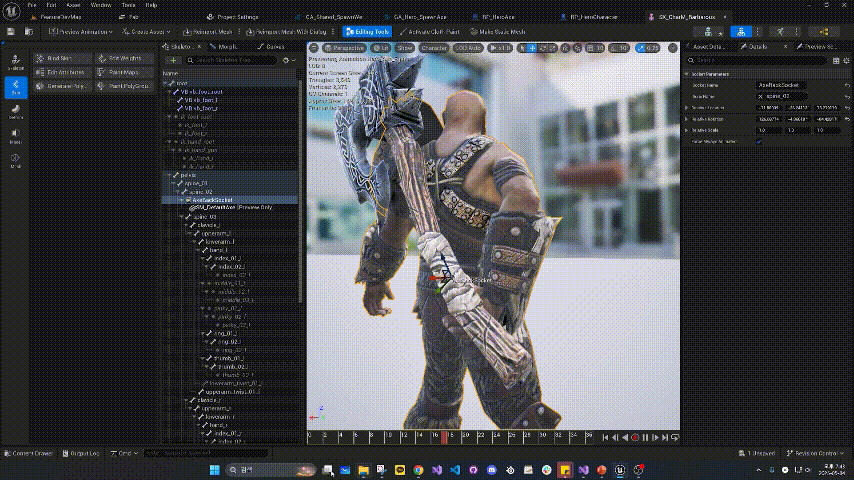
Task: Select the Deform mode icon in sidebar
Action: click(x=15, y=112)
